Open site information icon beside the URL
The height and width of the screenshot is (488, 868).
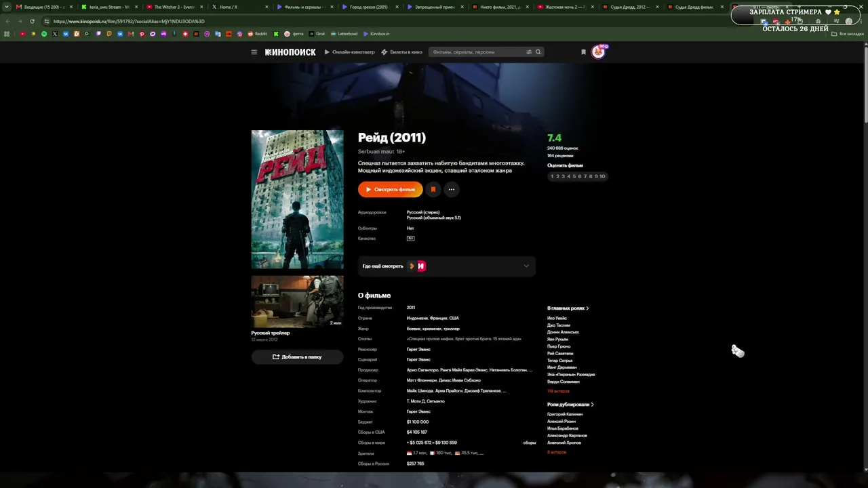(x=46, y=21)
